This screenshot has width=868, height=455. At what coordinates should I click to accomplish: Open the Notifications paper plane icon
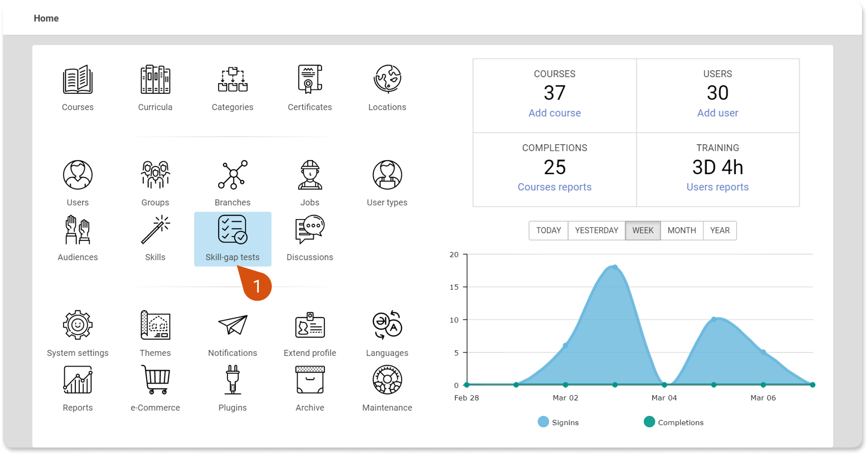[x=233, y=325]
